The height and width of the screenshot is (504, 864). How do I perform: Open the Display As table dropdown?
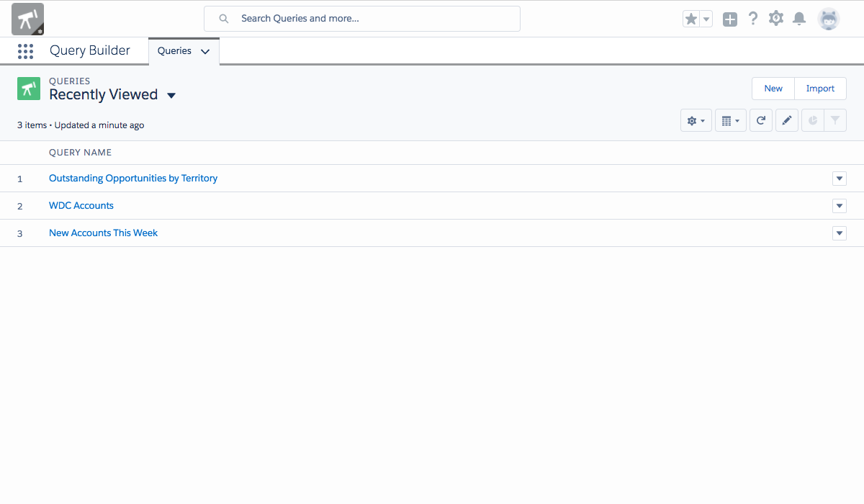tap(730, 121)
